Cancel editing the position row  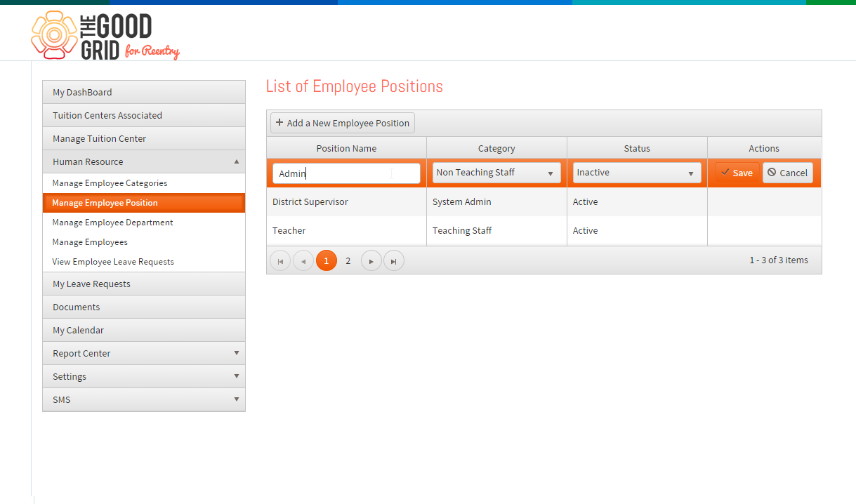pyautogui.click(x=788, y=173)
